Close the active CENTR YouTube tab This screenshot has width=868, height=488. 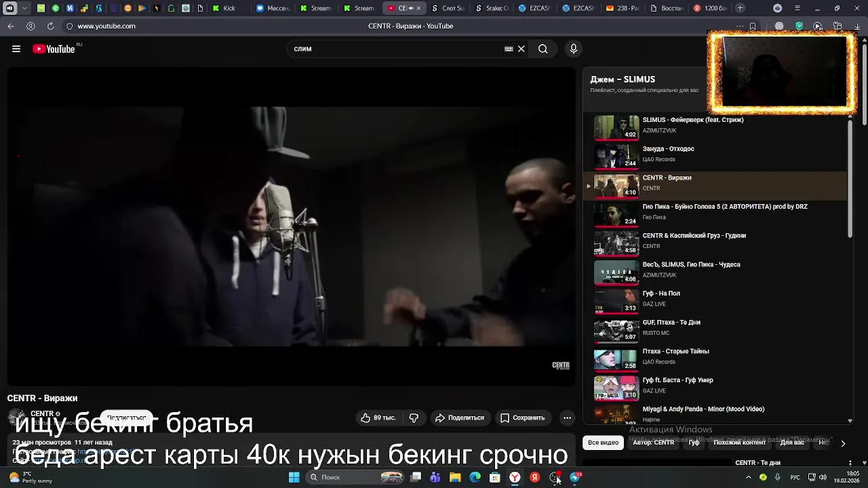(418, 8)
